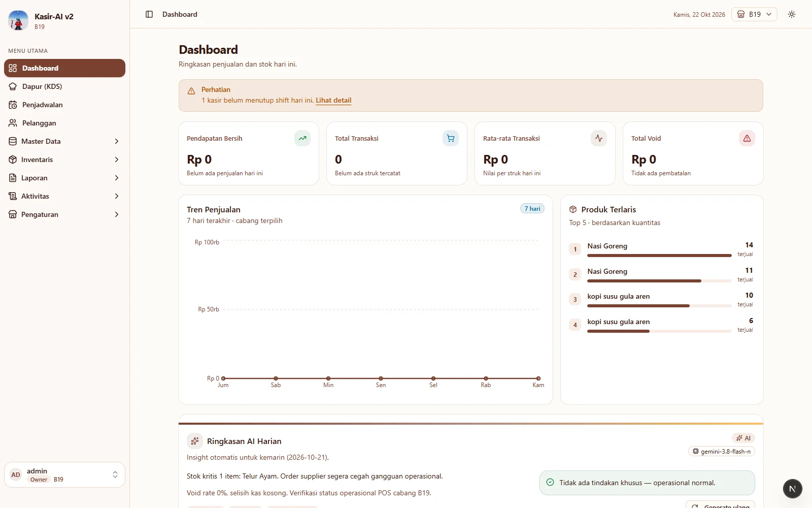The image size is (812, 508).
Task: Click the Kam data point on chart
Action: (x=538, y=378)
